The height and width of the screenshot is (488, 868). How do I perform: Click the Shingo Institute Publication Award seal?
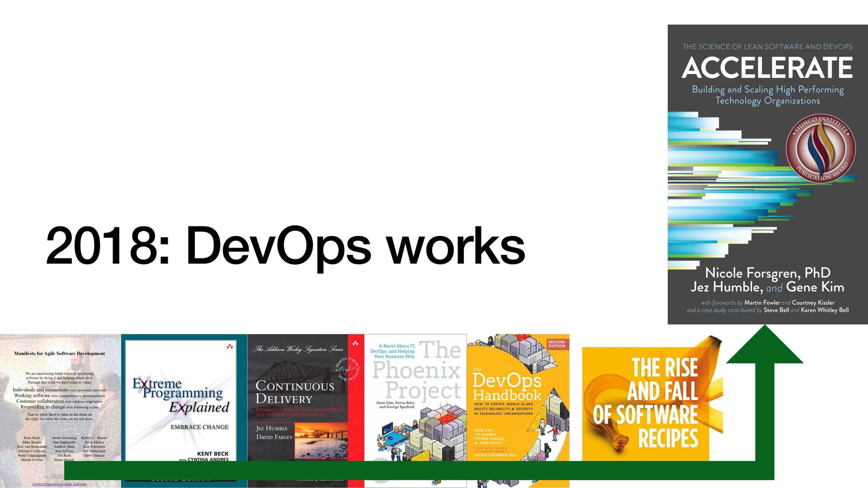click(x=821, y=148)
